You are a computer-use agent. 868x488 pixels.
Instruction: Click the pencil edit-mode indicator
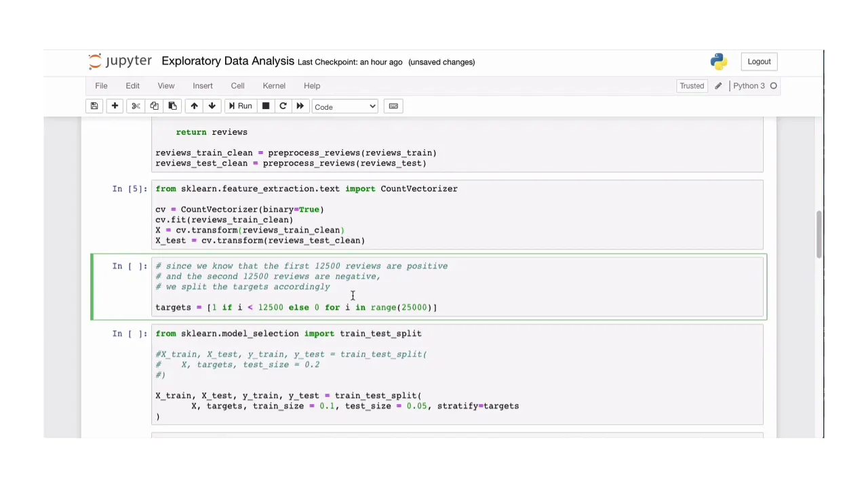[x=718, y=86]
